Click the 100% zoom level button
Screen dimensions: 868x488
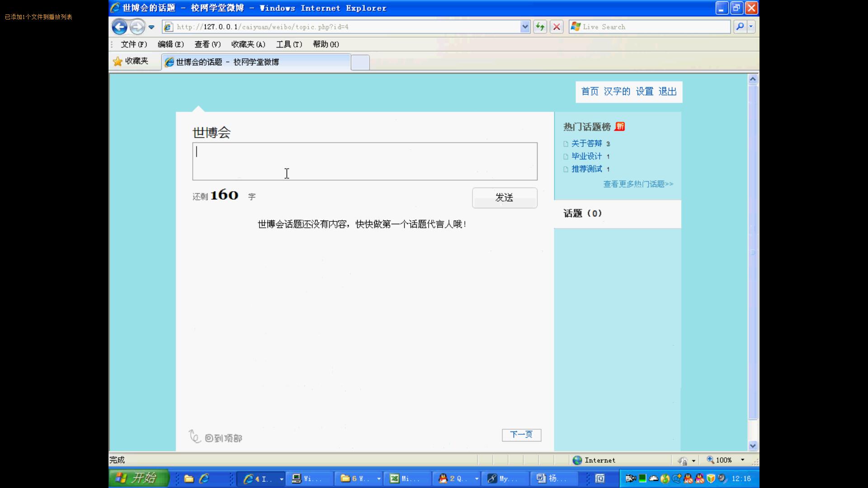pos(719,460)
